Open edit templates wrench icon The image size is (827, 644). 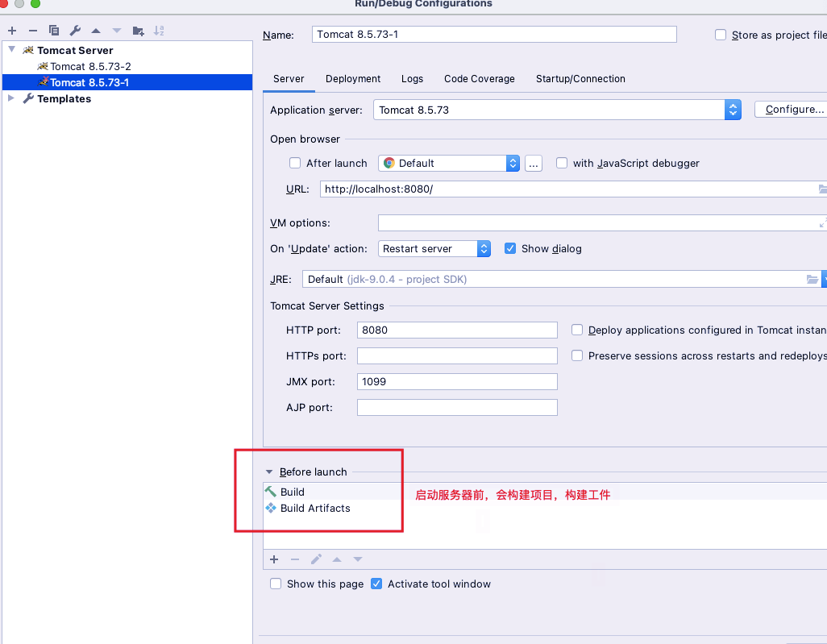(x=75, y=31)
